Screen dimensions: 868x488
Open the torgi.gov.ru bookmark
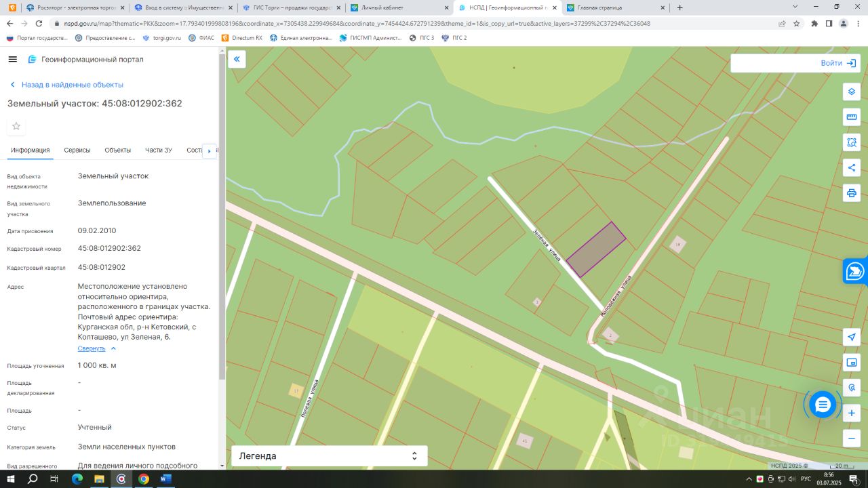click(161, 38)
